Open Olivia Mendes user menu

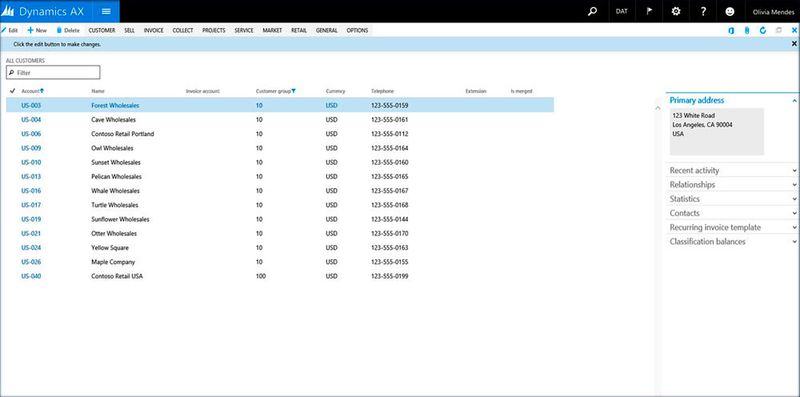coord(773,12)
